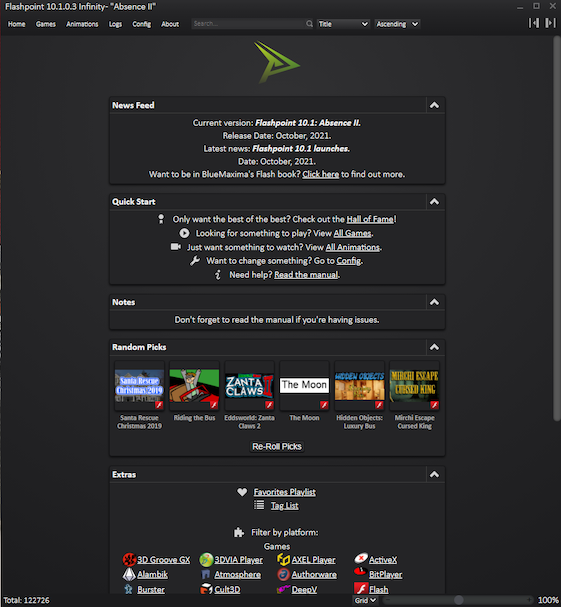This screenshot has width=561, height=607.
Task: Click the BitPlayer platform icon
Action: pyautogui.click(x=360, y=571)
